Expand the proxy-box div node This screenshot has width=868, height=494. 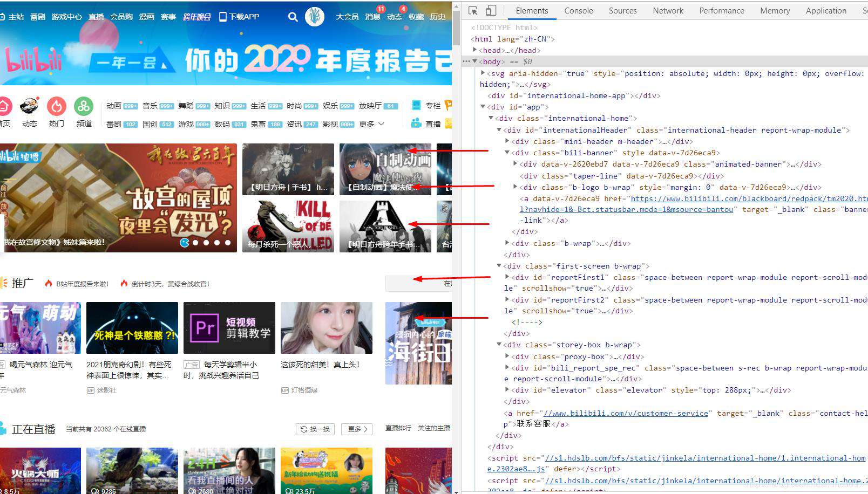coord(507,356)
